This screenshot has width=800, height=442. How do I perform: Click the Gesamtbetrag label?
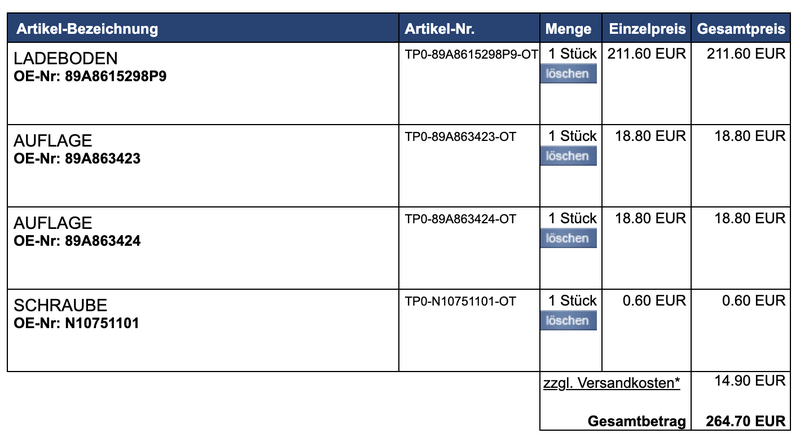pyautogui.click(x=637, y=422)
